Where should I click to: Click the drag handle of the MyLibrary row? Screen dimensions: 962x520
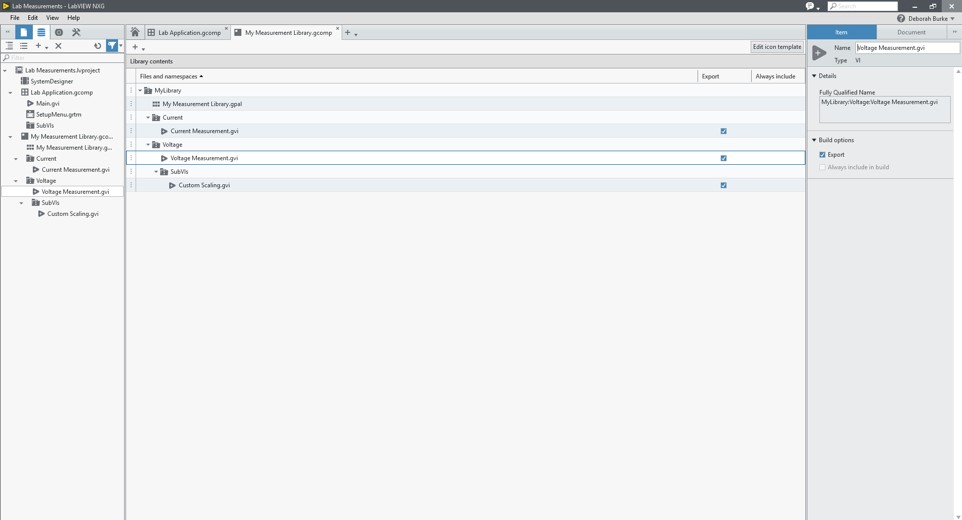[x=131, y=90]
